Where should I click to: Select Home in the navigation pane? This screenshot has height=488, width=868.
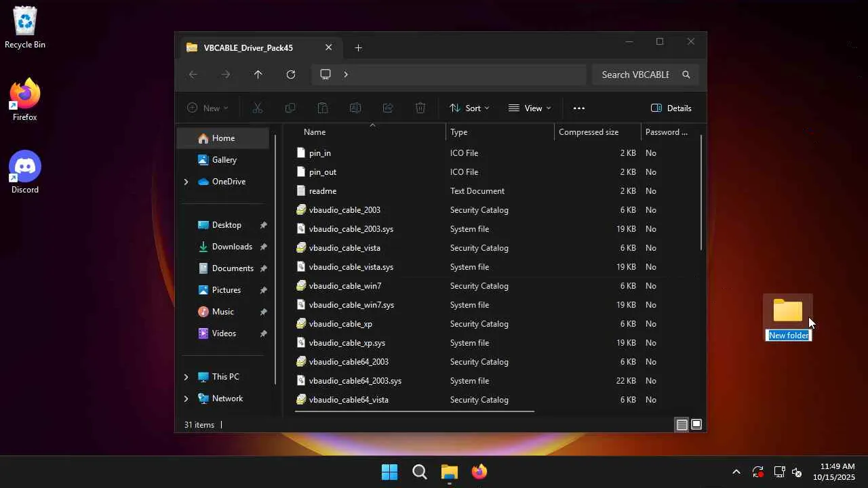(223, 138)
